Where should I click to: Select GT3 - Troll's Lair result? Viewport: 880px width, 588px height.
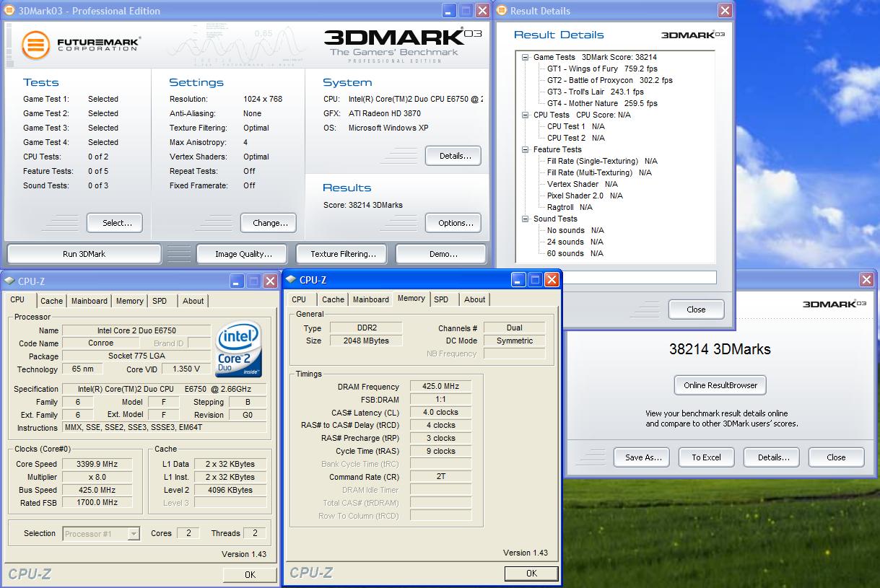595,92
